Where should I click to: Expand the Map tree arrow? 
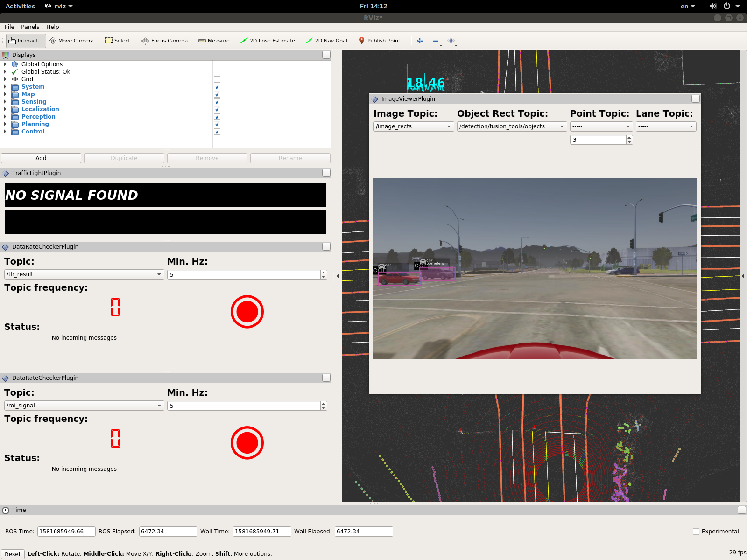click(5, 94)
